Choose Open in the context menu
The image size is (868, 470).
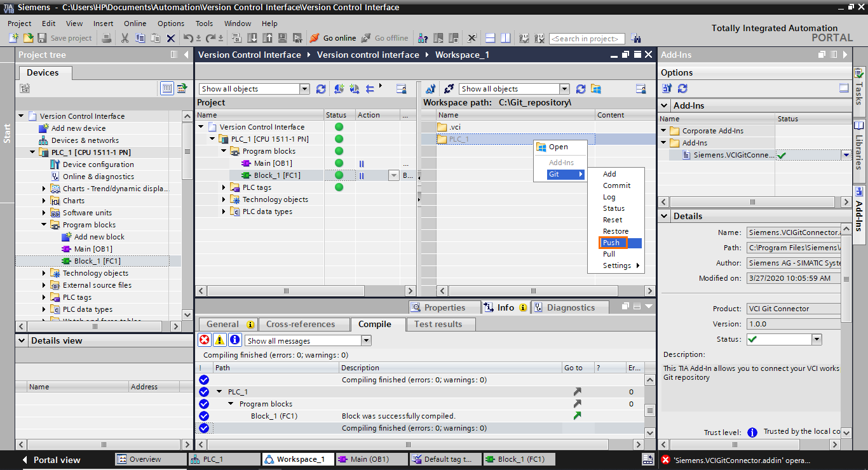point(560,147)
